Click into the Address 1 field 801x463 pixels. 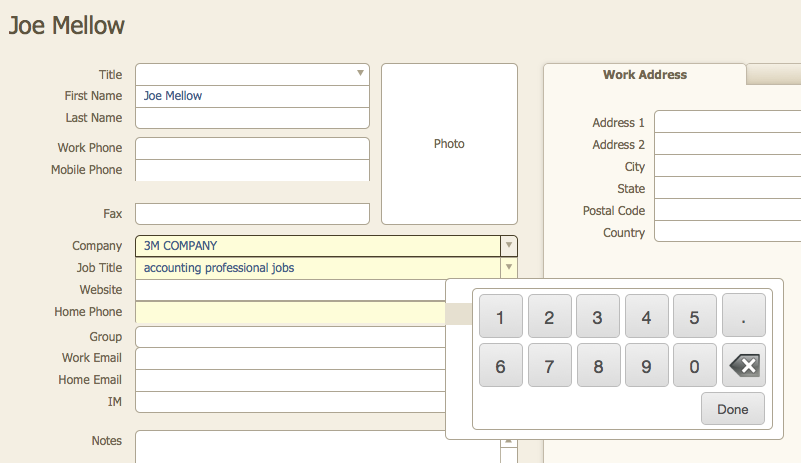tap(727, 123)
